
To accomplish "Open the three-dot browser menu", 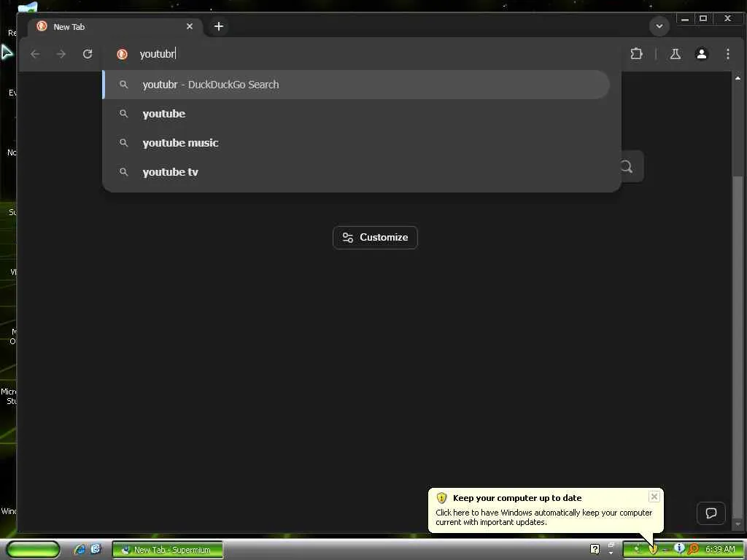I will [x=727, y=54].
